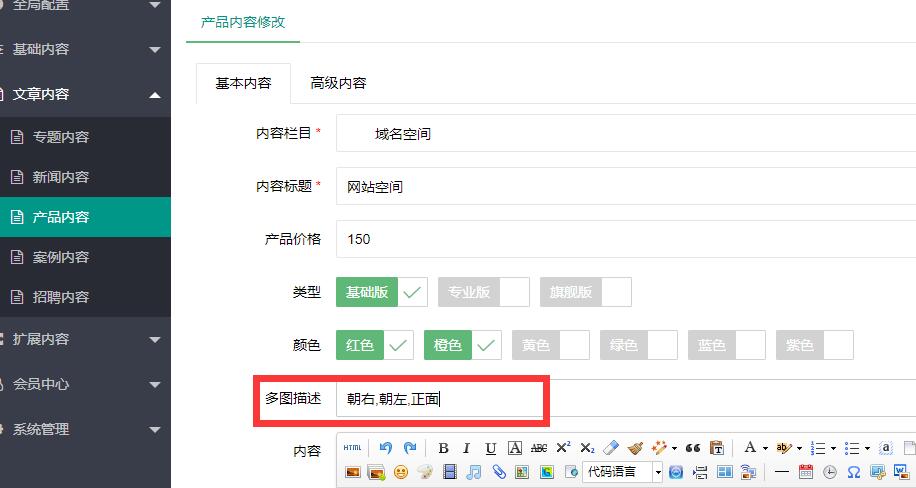Image resolution: width=916 pixels, height=488 pixels.
Task: Uncheck the 橙色 color option
Action: pyautogui.click(x=463, y=345)
